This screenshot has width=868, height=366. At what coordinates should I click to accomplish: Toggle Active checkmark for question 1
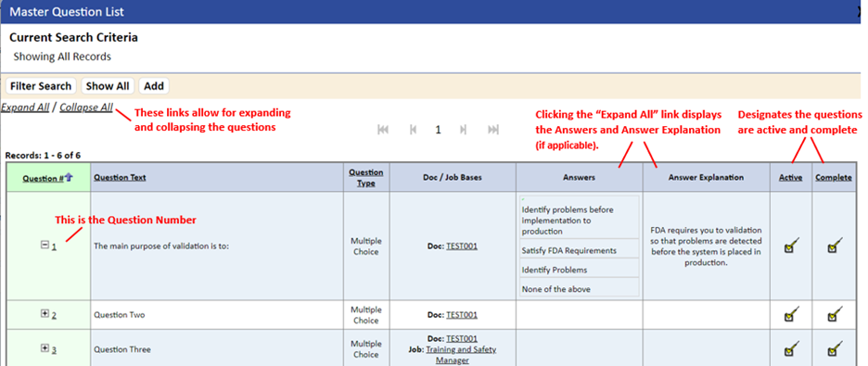tap(792, 246)
